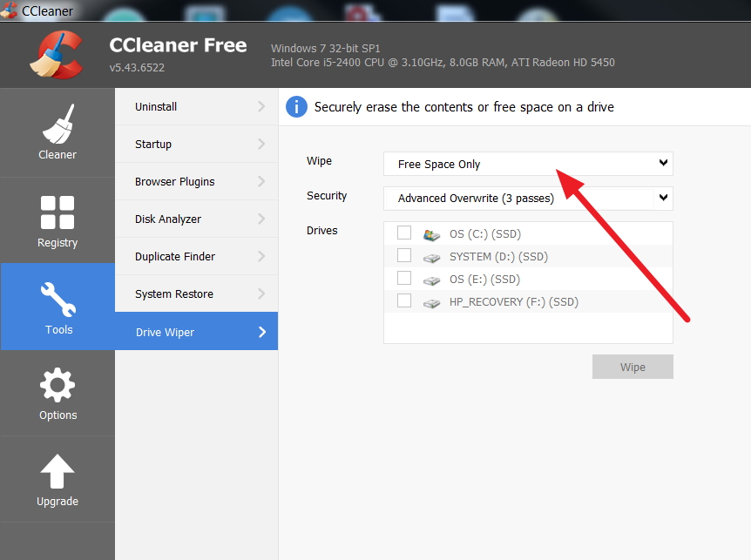Click the CCleaner Free title
This screenshot has width=751, height=560.
click(x=179, y=45)
